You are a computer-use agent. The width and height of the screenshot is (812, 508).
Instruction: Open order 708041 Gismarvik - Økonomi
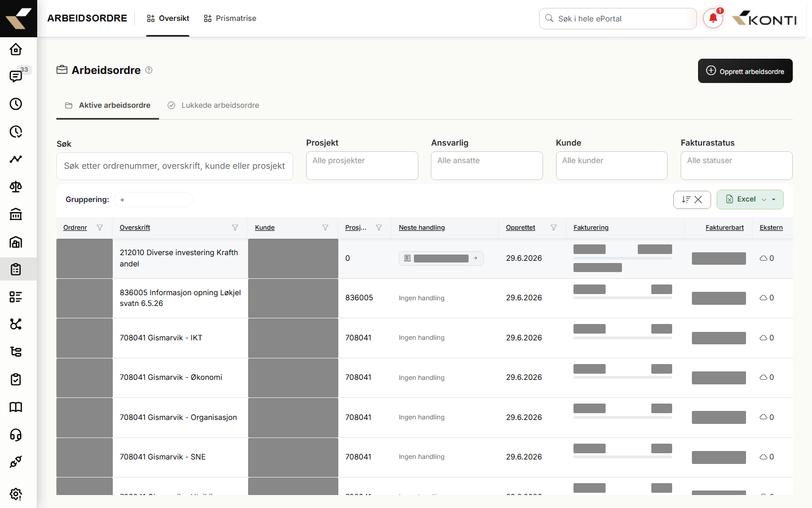tap(171, 377)
